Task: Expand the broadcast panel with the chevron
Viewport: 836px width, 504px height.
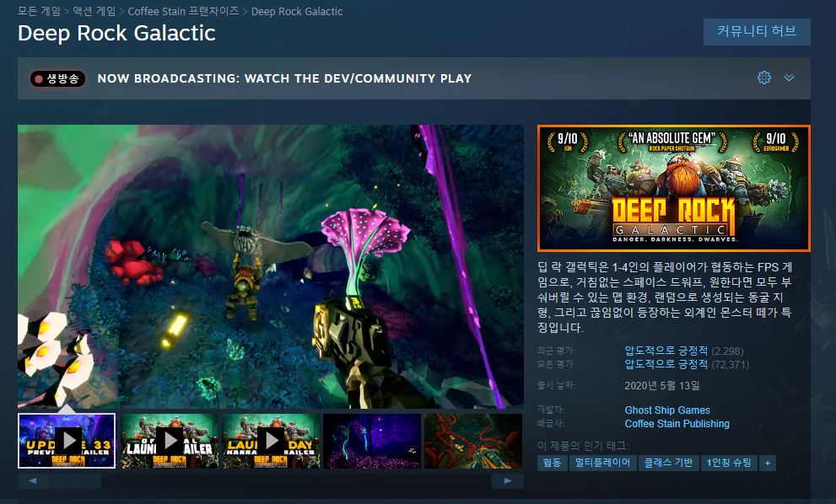Action: [x=790, y=78]
